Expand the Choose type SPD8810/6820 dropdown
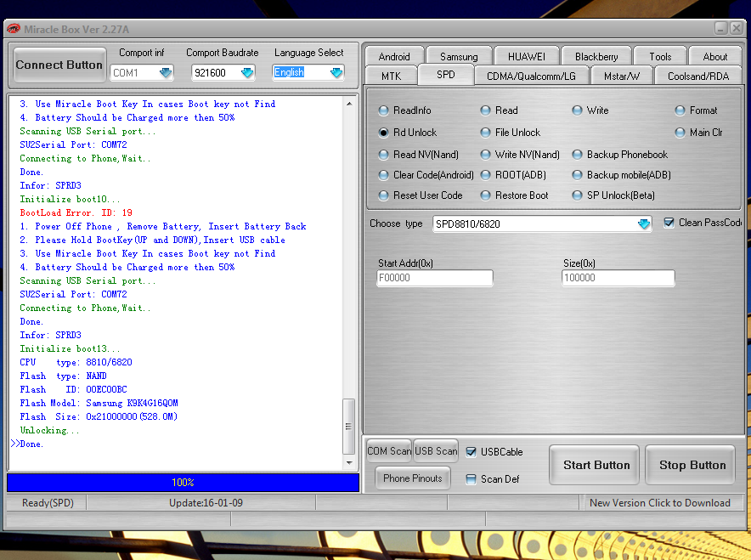Viewport: 751px width, 560px height. point(644,223)
